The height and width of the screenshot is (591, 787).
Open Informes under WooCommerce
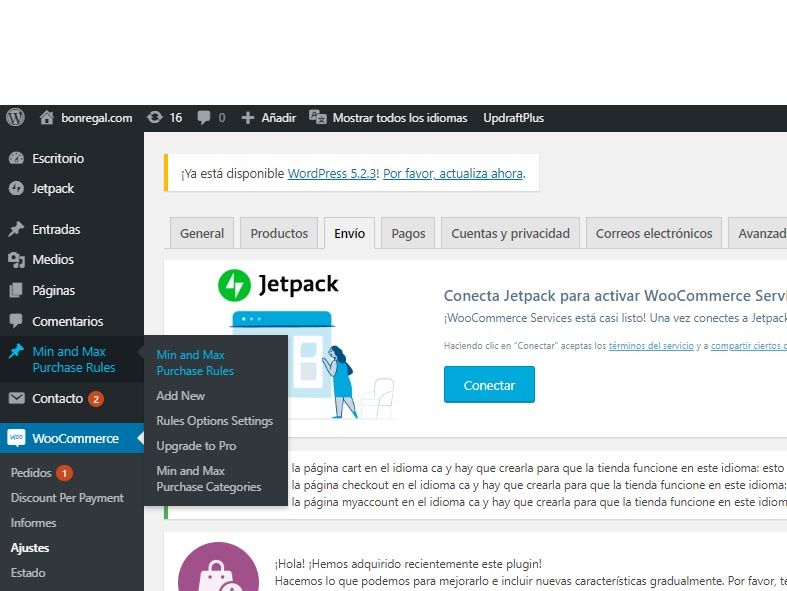click(x=33, y=523)
